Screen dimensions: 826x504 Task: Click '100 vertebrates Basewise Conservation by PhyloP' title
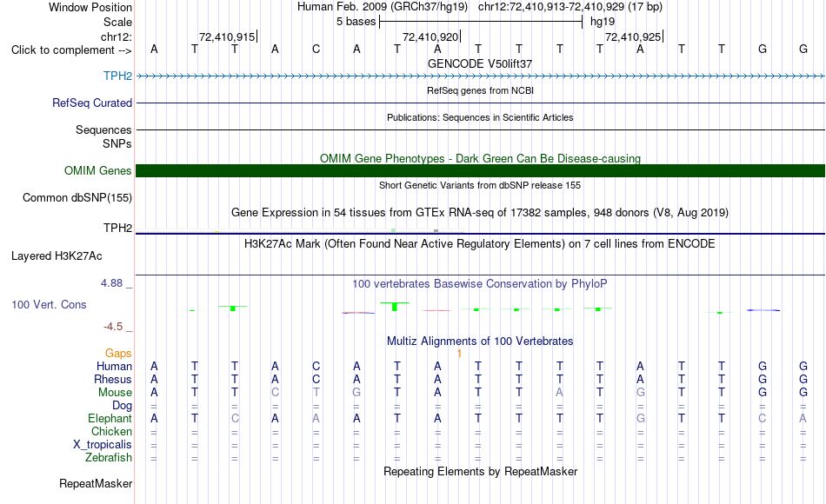[x=480, y=284]
